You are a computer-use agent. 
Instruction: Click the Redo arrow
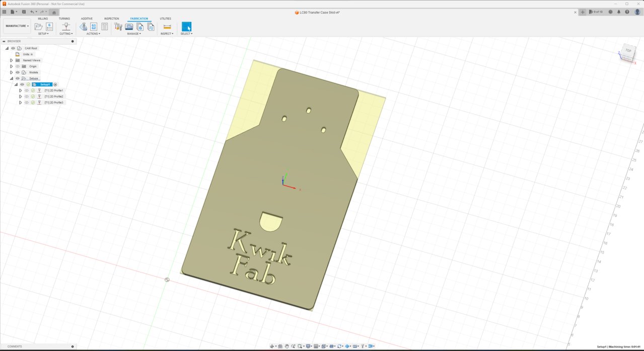click(42, 12)
